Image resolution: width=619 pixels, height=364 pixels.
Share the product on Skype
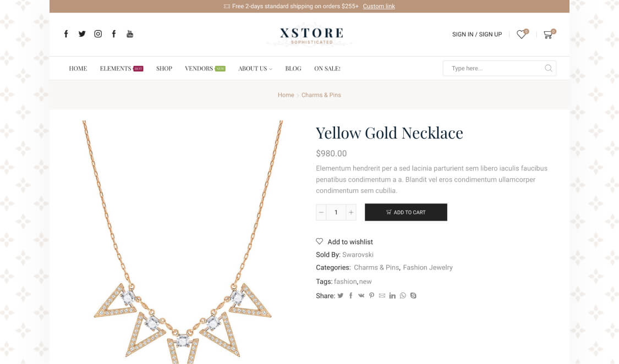click(413, 296)
